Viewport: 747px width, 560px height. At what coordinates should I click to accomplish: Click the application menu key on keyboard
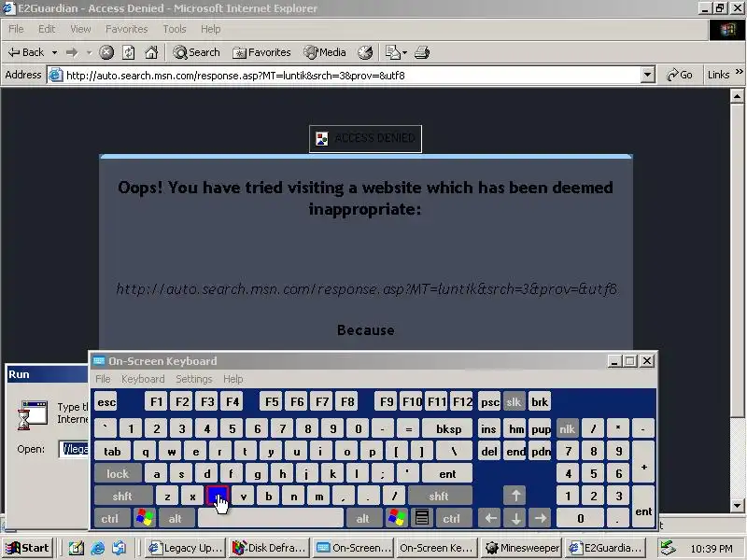422,518
